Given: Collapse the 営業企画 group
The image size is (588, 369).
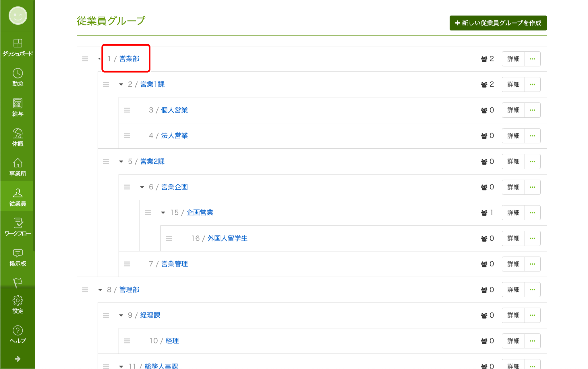Looking at the screenshot, I should (142, 187).
